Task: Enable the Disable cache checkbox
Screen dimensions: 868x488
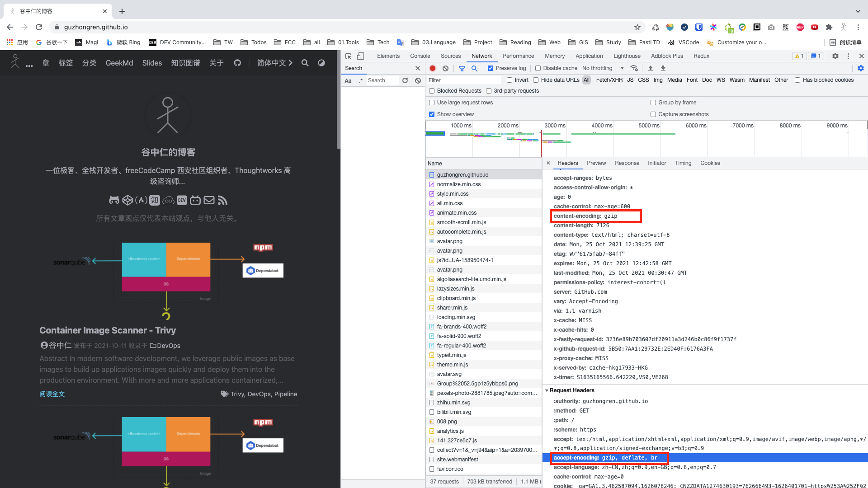Action: coord(538,68)
